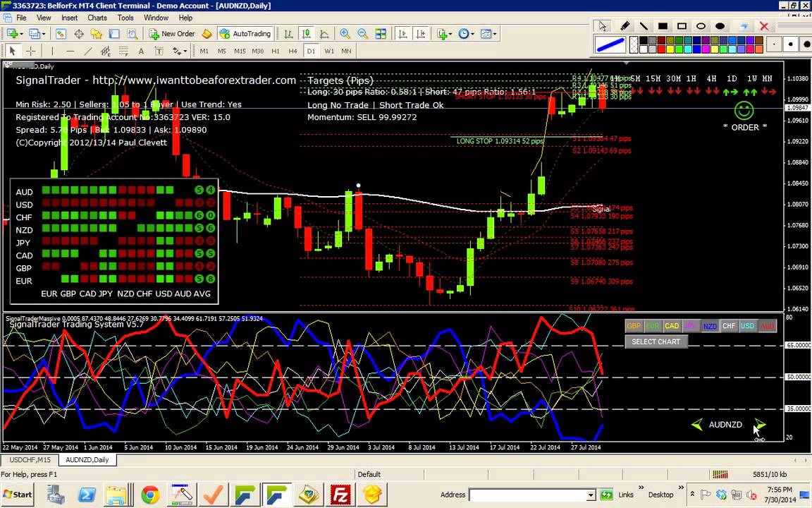Expand the periods clock dropdown arrow
Image resolution: width=812 pixels, height=508 pixels.
[472, 34]
